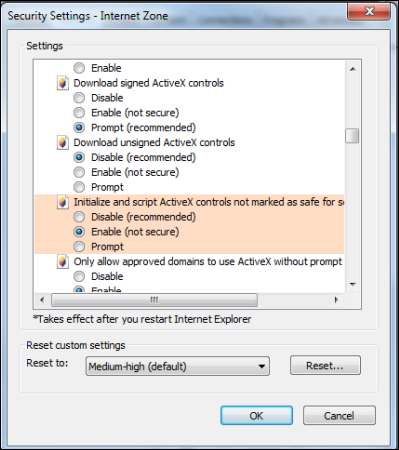Confirm settings with the OK button
The height and width of the screenshot is (450, 399).
(x=256, y=415)
